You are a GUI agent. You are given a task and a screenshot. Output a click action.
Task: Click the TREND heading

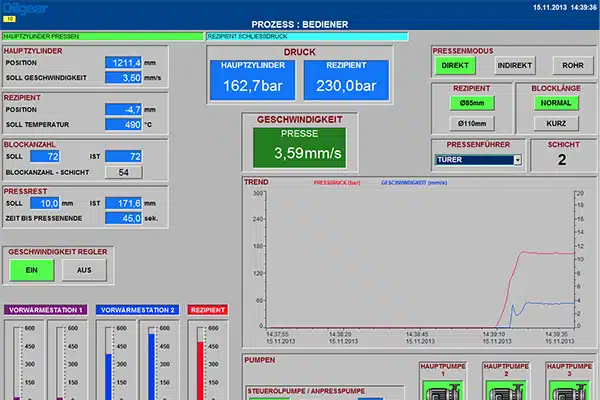pos(256,182)
